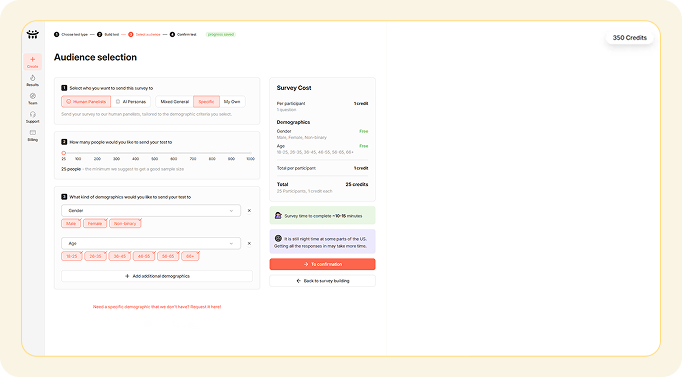This screenshot has height=377, width=682.
Task: Toggle the 46-55 age chip
Action: pos(144,257)
